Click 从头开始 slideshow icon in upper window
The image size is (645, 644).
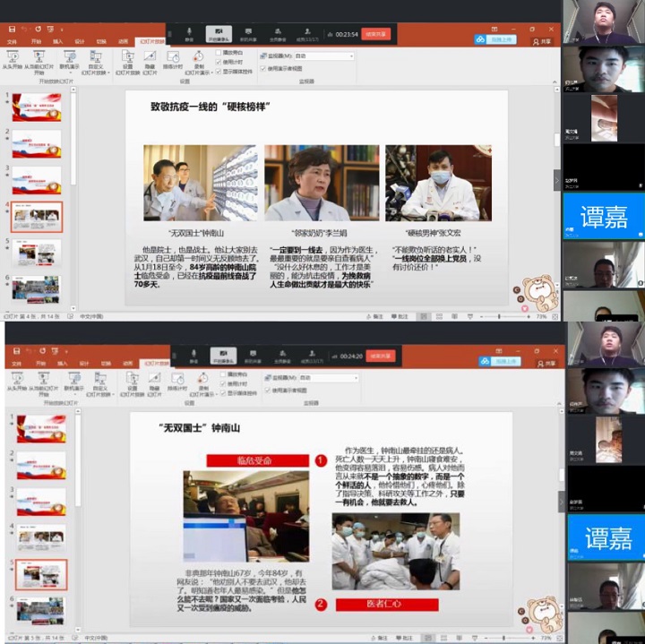(13, 58)
